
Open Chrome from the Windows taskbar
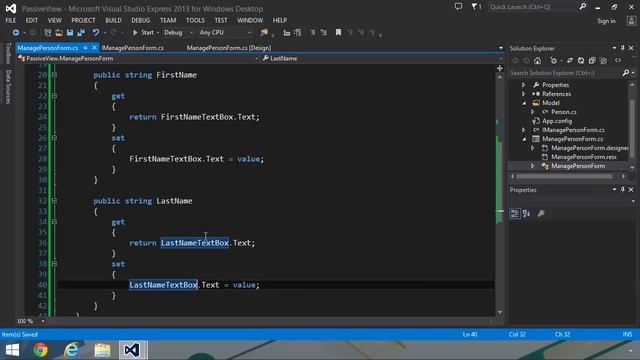click(40, 350)
